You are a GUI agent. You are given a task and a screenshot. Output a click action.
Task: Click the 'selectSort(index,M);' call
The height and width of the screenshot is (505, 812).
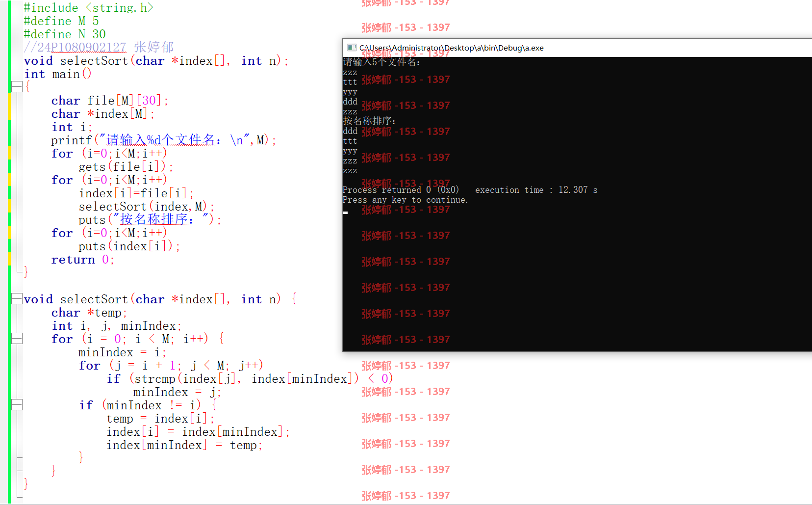[147, 207]
